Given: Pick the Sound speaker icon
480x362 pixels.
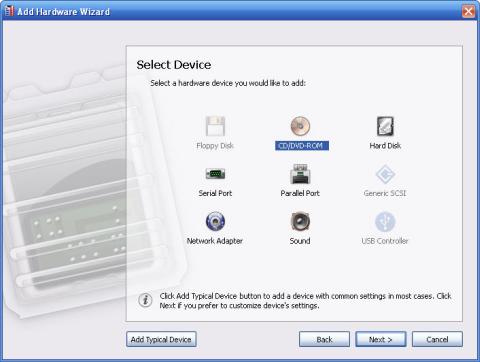Looking at the screenshot, I should 300,221.
